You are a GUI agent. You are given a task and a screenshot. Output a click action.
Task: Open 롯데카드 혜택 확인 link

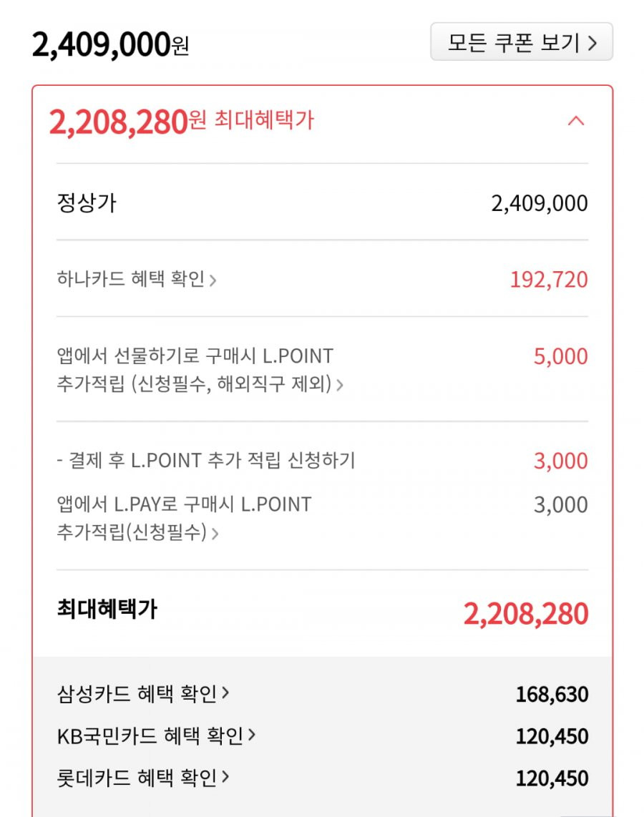[143, 778]
